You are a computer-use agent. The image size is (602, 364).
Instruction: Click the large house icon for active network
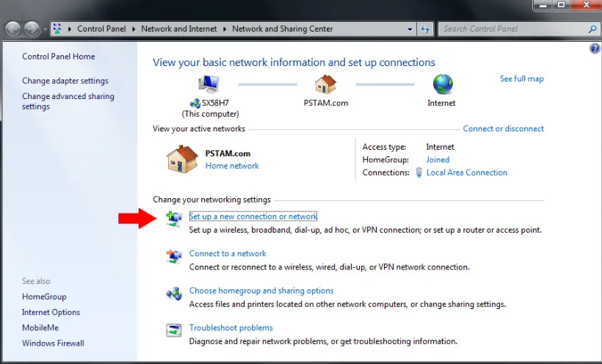tap(182, 159)
